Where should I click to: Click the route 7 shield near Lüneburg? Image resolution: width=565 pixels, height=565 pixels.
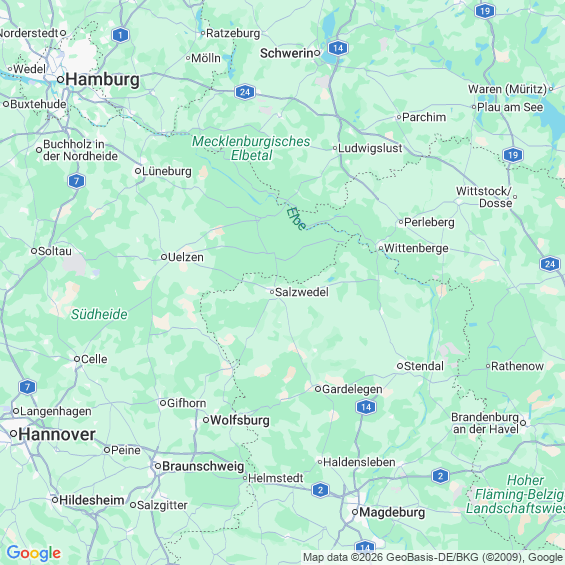pyautogui.click(x=76, y=181)
